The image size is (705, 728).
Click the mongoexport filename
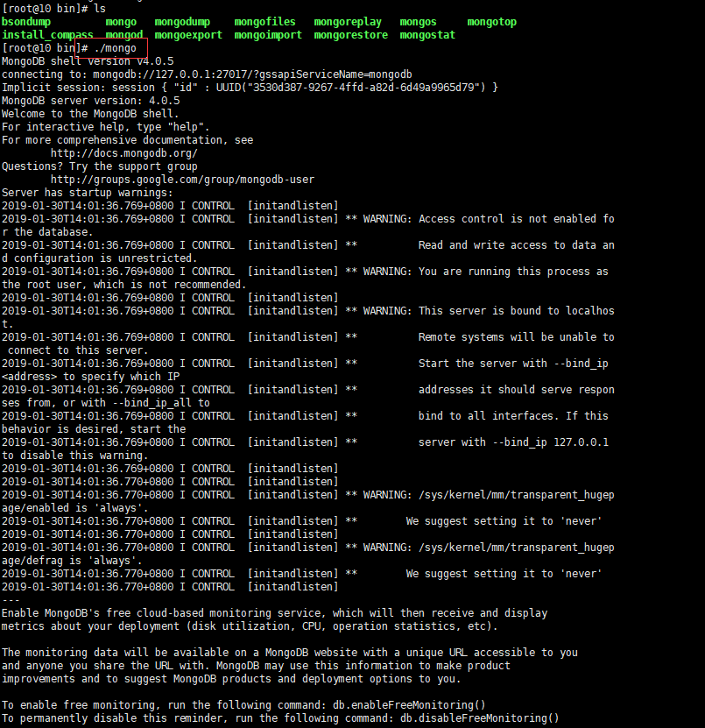click(x=188, y=35)
